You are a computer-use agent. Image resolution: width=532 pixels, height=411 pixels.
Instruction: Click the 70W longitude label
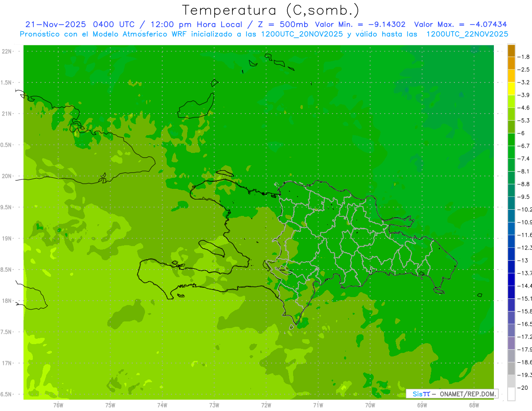point(370,405)
